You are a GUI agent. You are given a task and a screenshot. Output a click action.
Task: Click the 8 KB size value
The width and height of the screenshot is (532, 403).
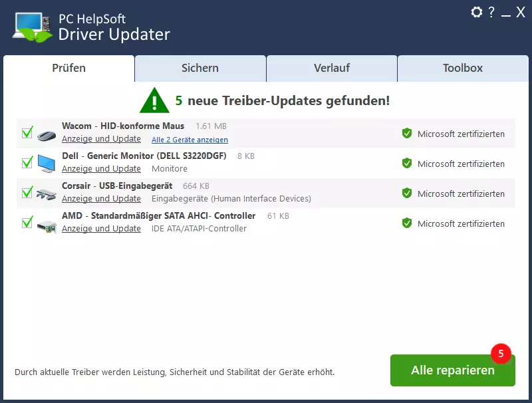(246, 156)
